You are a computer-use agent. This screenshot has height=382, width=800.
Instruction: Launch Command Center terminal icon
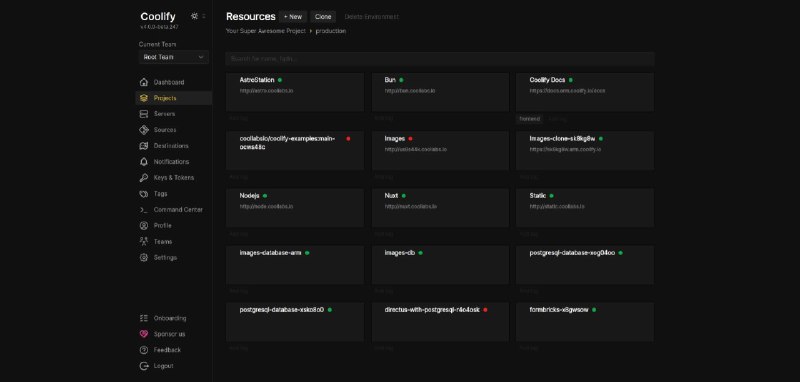pyautogui.click(x=144, y=210)
